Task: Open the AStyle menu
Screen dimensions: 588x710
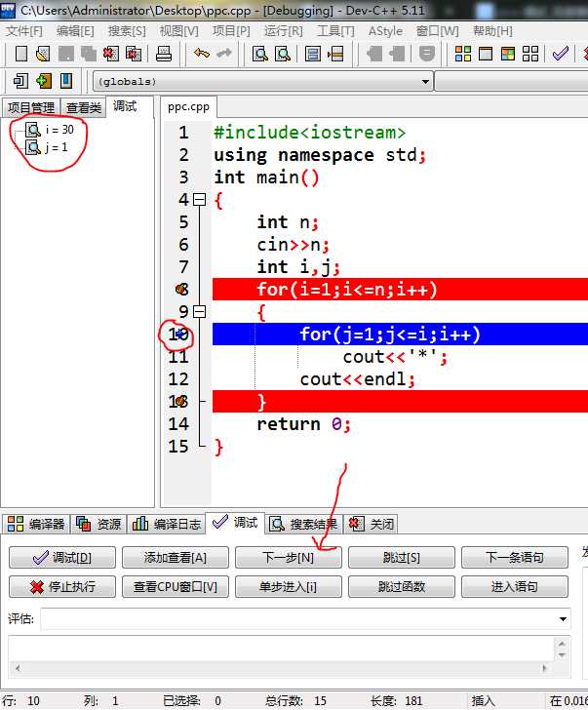Action: 385,31
